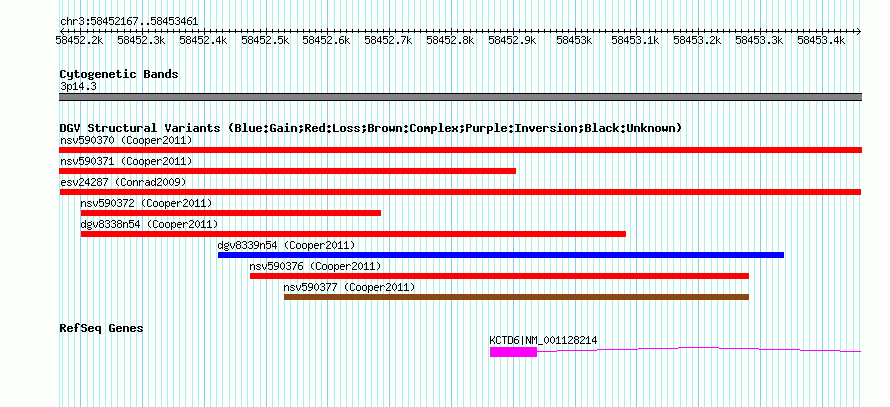
Task: Click the red nsv590376 variant bar
Action: tap(499, 276)
